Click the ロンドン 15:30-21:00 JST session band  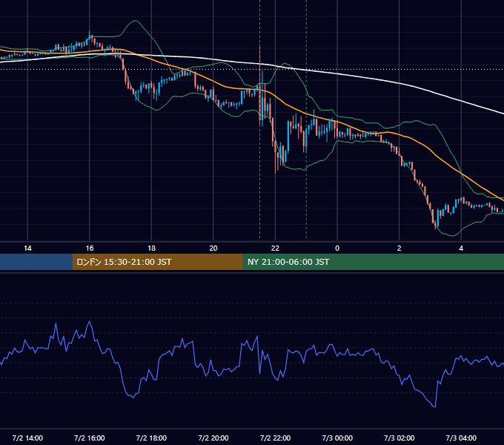click(x=157, y=262)
